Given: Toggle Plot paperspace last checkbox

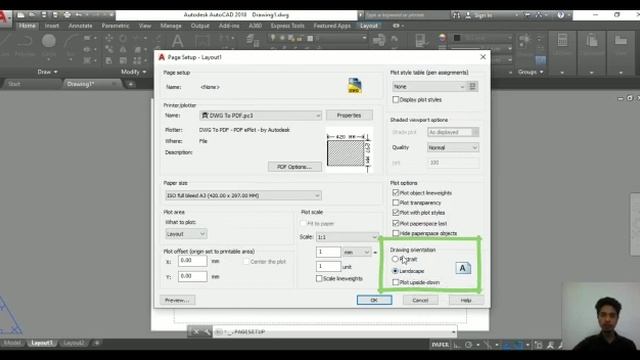Looking at the screenshot, I should 395,223.
